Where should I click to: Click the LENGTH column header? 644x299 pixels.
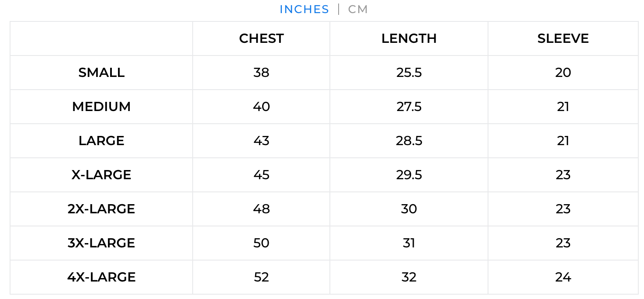409,38
